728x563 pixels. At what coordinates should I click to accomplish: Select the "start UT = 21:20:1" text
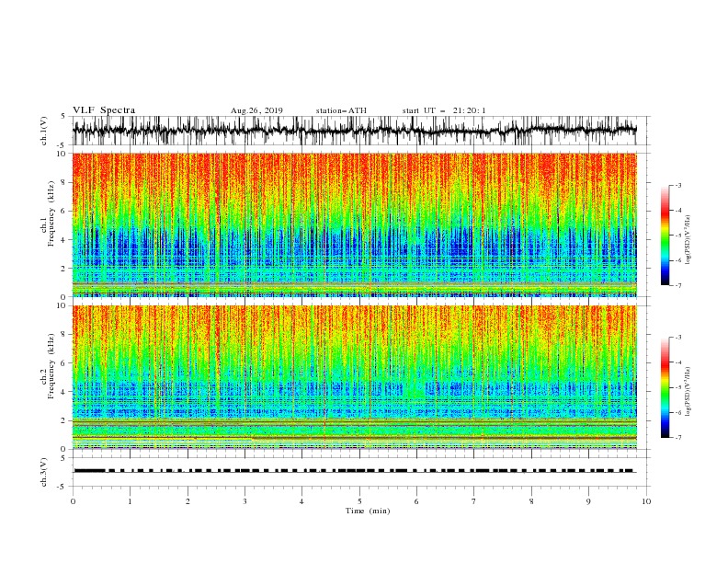click(x=444, y=110)
